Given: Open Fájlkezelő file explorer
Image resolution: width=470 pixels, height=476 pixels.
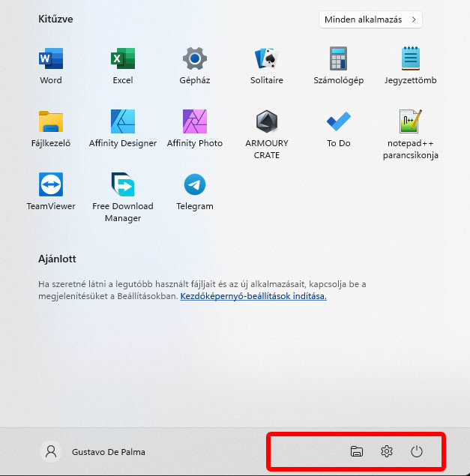Looking at the screenshot, I should [x=51, y=122].
